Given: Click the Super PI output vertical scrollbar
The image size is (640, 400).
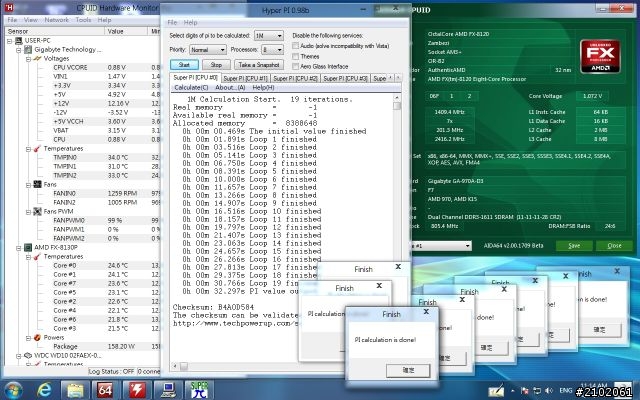Looking at the screenshot, I should 396,176.
